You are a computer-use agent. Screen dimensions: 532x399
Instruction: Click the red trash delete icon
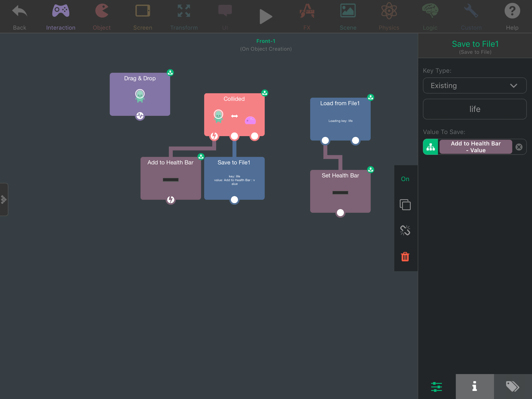coord(405,257)
